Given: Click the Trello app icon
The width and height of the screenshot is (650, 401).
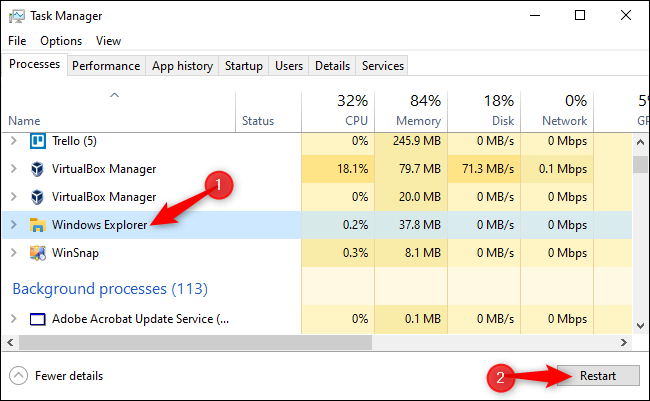Looking at the screenshot, I should coord(39,140).
